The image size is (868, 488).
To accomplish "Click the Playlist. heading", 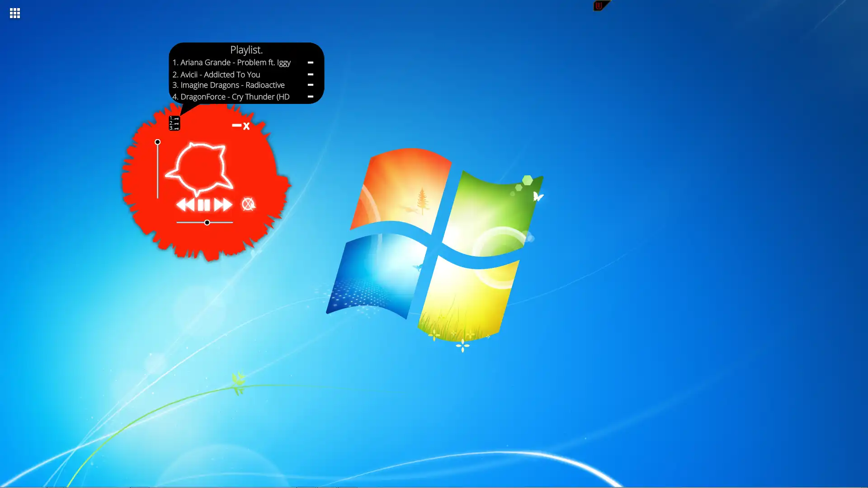I will (x=246, y=50).
